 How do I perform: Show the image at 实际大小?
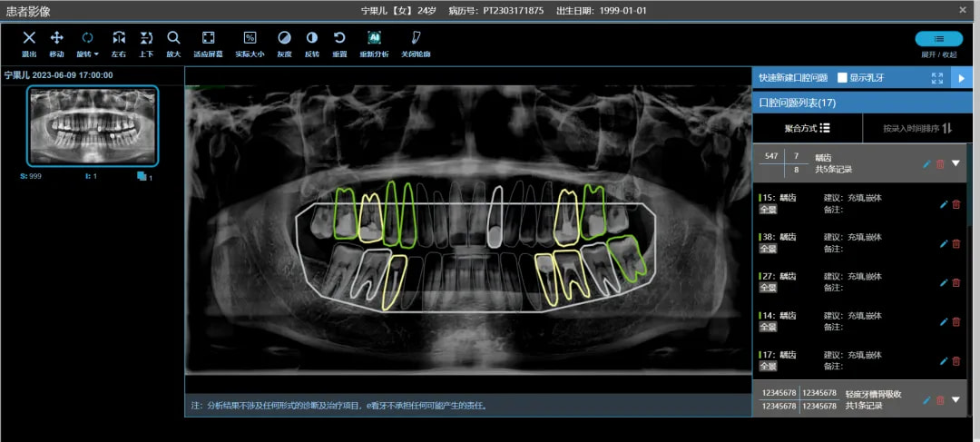click(x=250, y=44)
